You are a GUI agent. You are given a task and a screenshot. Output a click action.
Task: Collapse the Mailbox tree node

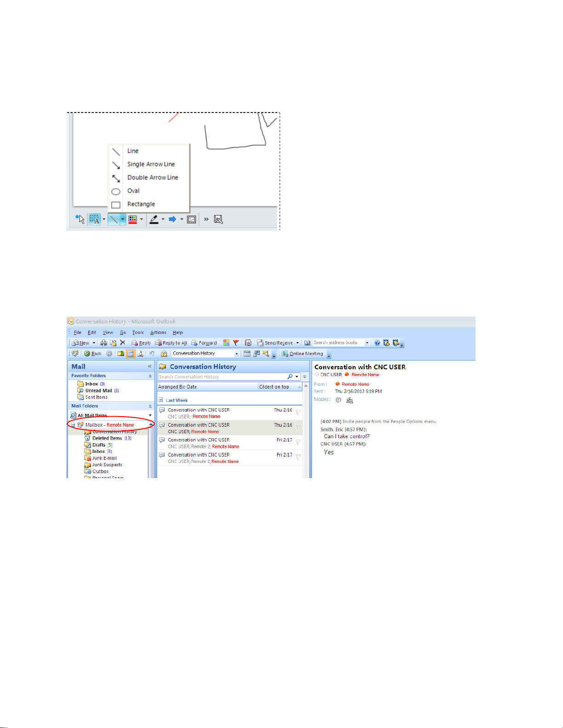click(x=73, y=425)
